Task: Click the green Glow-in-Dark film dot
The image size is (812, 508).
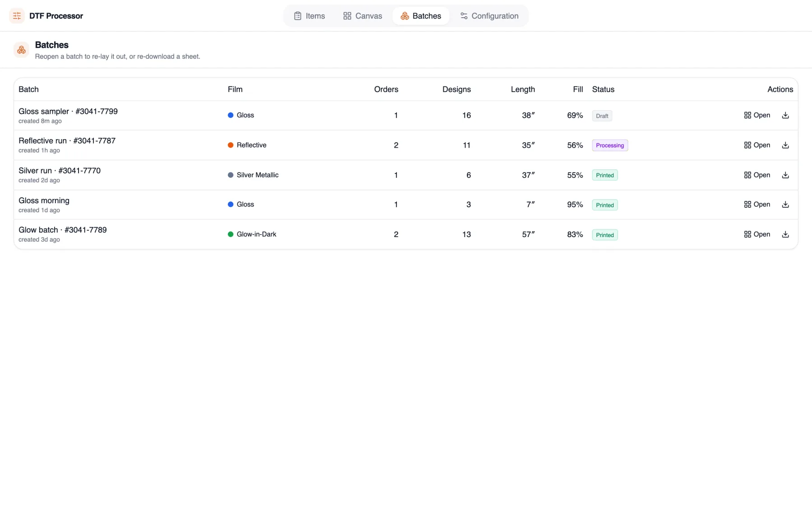Action: point(231,234)
